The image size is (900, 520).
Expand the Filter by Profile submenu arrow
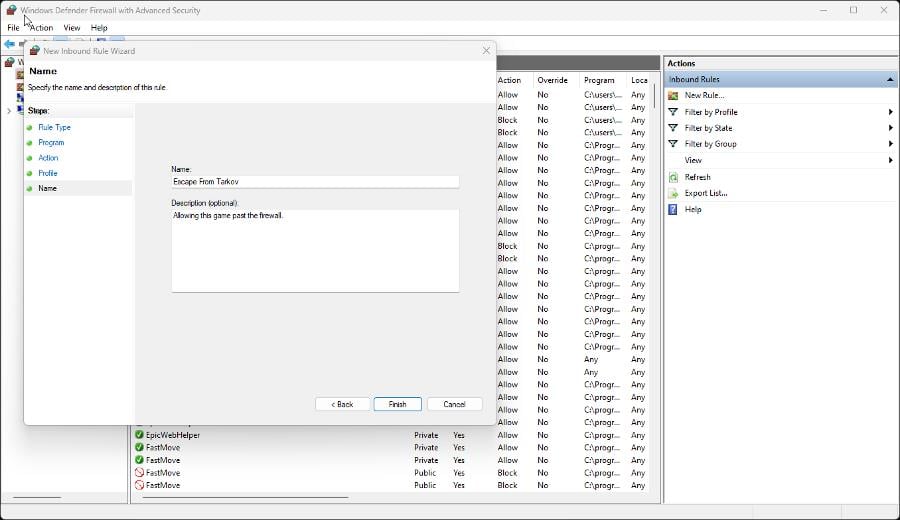(x=890, y=112)
